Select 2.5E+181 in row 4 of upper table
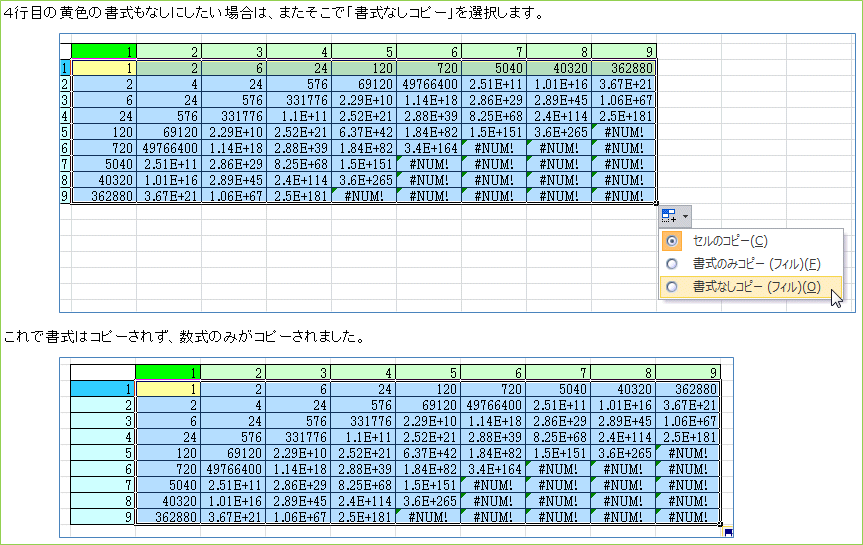Viewport: 863px width, 545px height. [x=624, y=116]
